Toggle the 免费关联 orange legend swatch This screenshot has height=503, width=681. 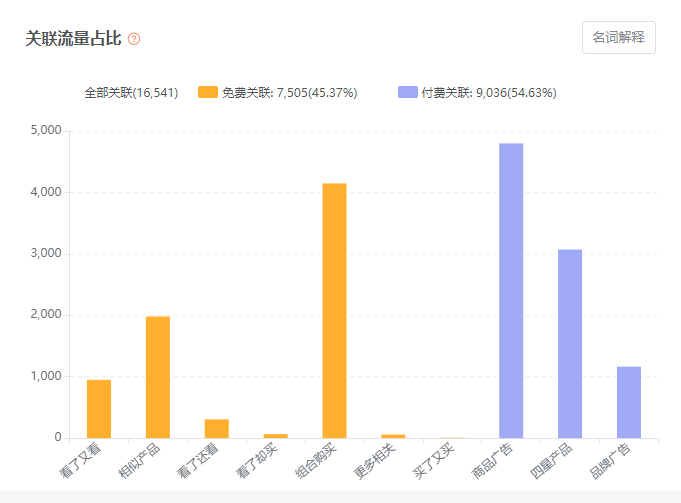pyautogui.click(x=208, y=92)
